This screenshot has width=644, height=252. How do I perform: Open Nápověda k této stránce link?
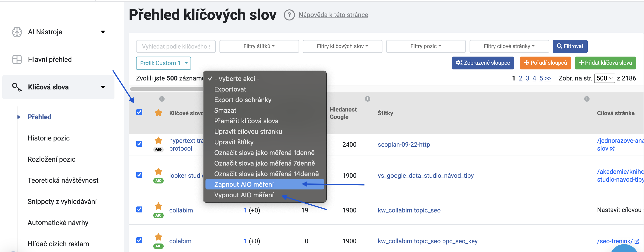(x=333, y=15)
